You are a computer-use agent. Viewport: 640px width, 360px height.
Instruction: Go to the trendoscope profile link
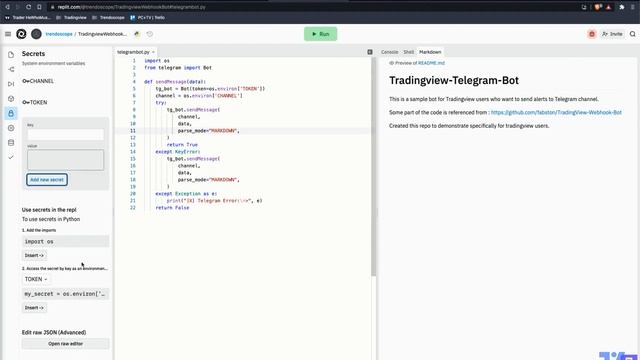coord(59,34)
